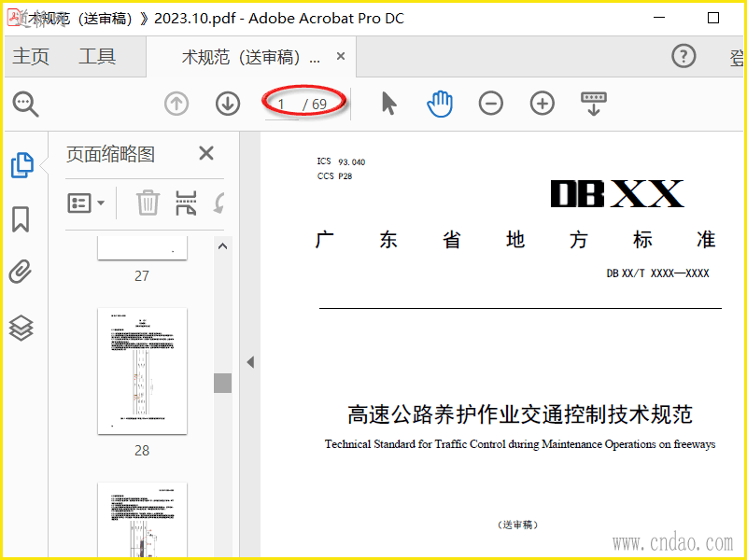Select the thumbnail below page 28
Screen dimensions: 747x560
(143, 519)
